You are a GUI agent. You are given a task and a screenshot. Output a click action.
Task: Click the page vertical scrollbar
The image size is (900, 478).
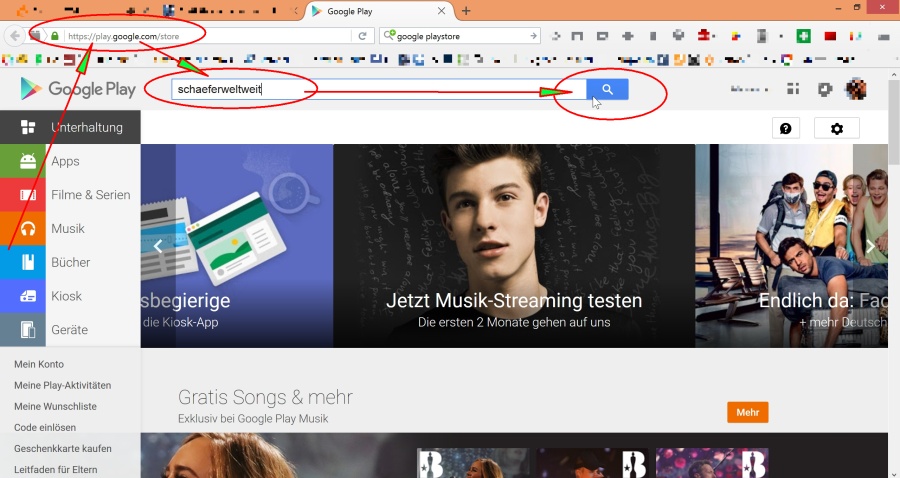(893, 130)
